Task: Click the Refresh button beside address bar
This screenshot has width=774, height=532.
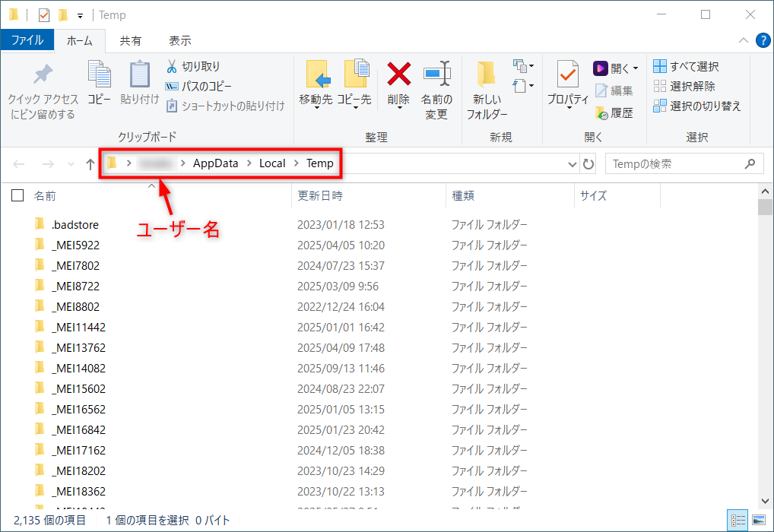Action: (588, 164)
